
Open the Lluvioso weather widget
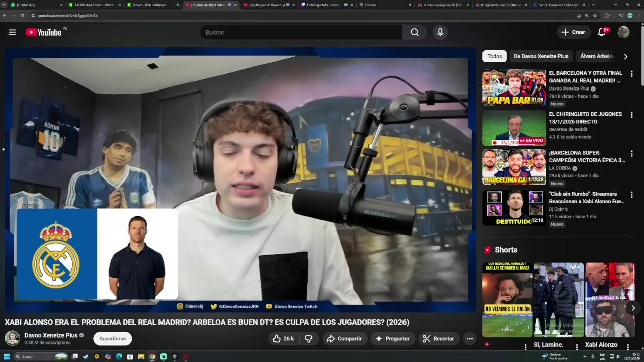click(x=555, y=357)
